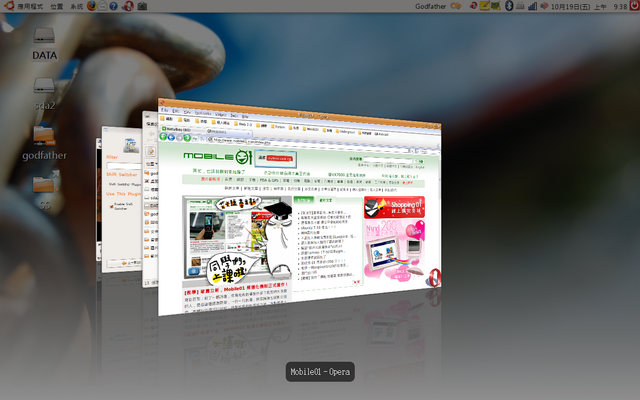Launch Firefox from the top panel
The width and height of the screenshot is (640, 400).
click(91, 6)
